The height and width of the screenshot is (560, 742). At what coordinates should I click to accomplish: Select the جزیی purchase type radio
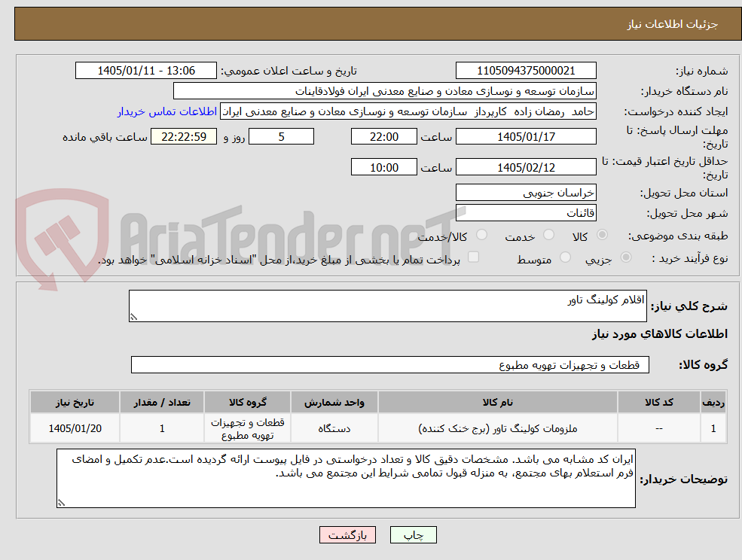625,257
